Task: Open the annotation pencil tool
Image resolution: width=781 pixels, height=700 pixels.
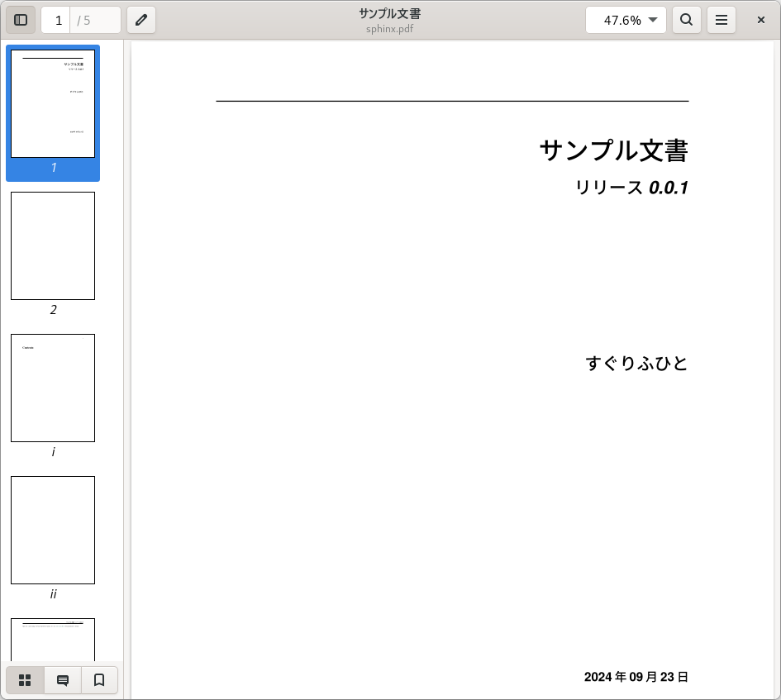Action: coord(141,20)
